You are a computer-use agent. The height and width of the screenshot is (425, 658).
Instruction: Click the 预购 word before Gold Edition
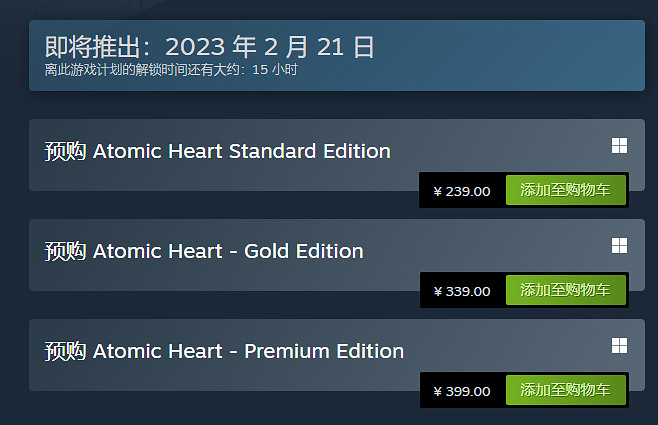pyautogui.click(x=66, y=251)
